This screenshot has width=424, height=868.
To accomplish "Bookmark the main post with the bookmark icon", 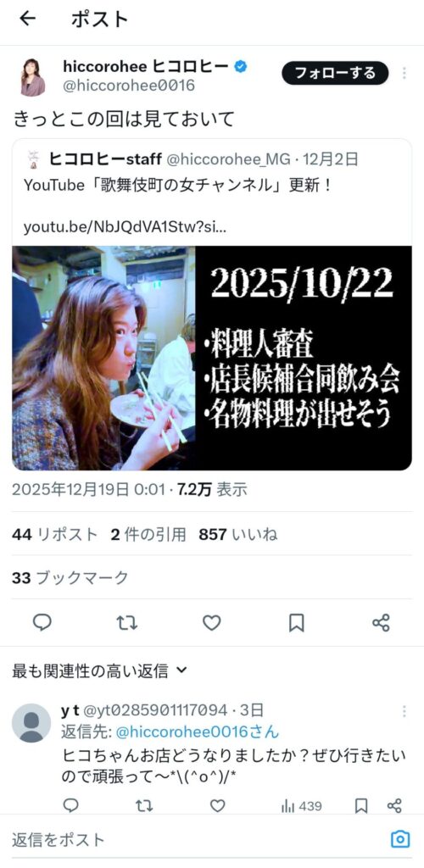I will pos(296,623).
